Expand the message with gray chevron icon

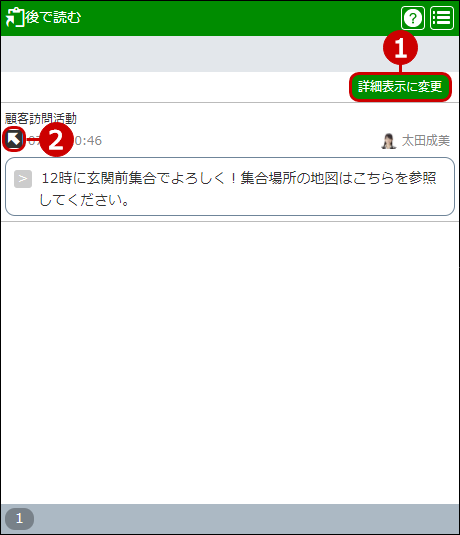point(23,179)
